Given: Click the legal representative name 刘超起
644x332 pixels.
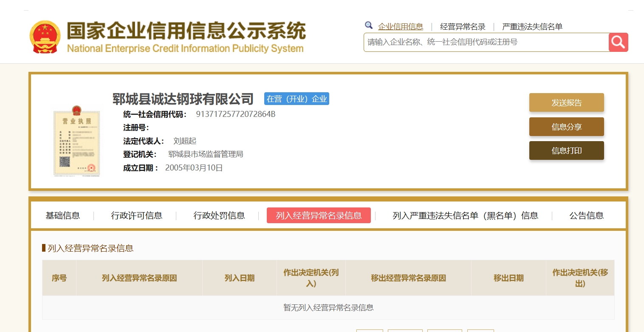Looking at the screenshot, I should pyautogui.click(x=185, y=141).
